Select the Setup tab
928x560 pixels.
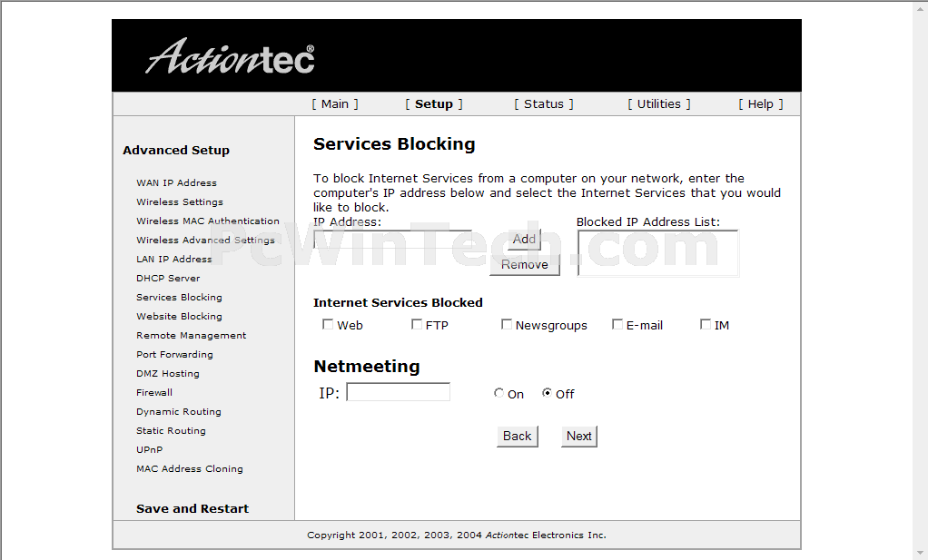click(x=434, y=104)
